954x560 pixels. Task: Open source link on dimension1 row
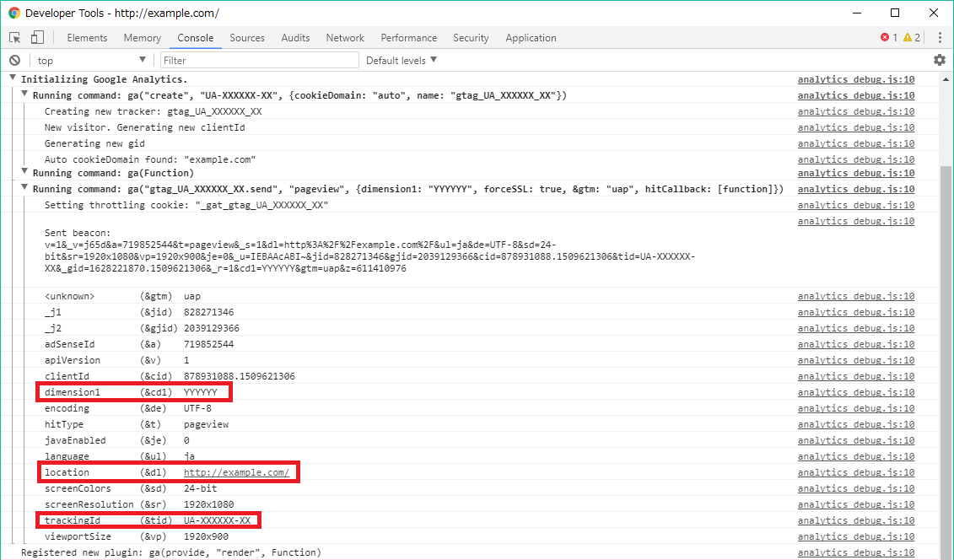856,392
